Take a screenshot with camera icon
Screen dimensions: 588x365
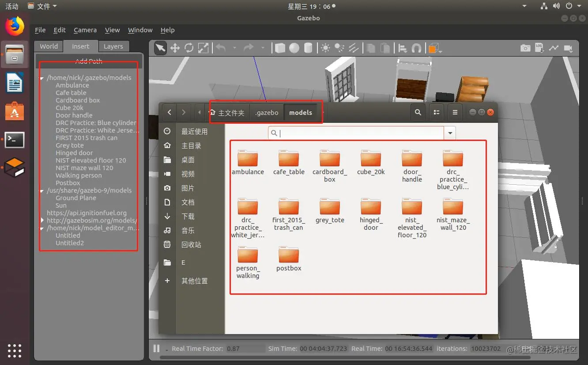tap(525, 48)
